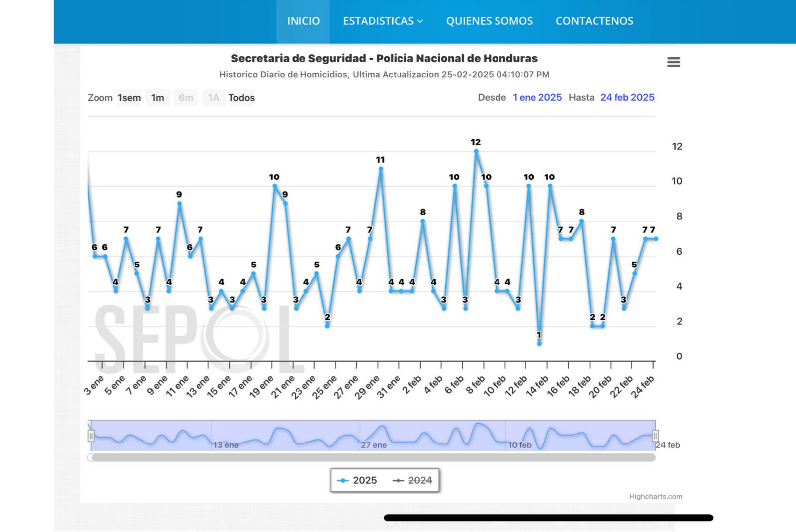Click the left navigator range handle
Image resolution: width=796 pixels, height=532 pixels.
pos(91,436)
